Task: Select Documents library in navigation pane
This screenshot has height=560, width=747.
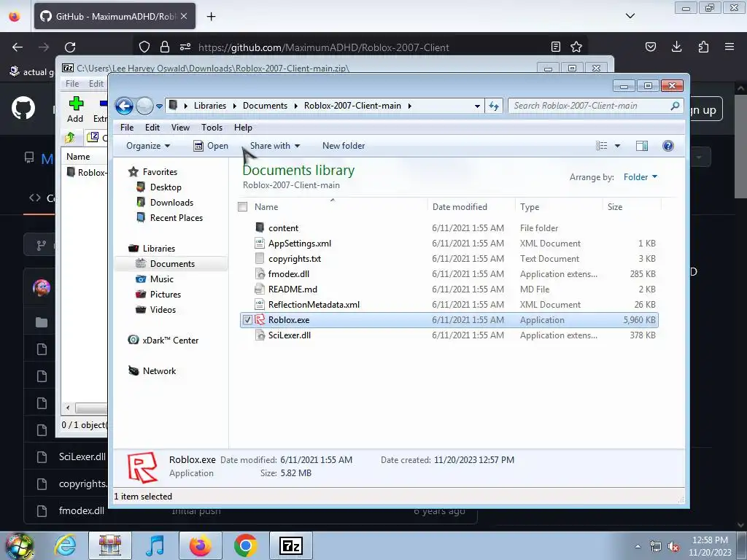Action: tap(172, 264)
